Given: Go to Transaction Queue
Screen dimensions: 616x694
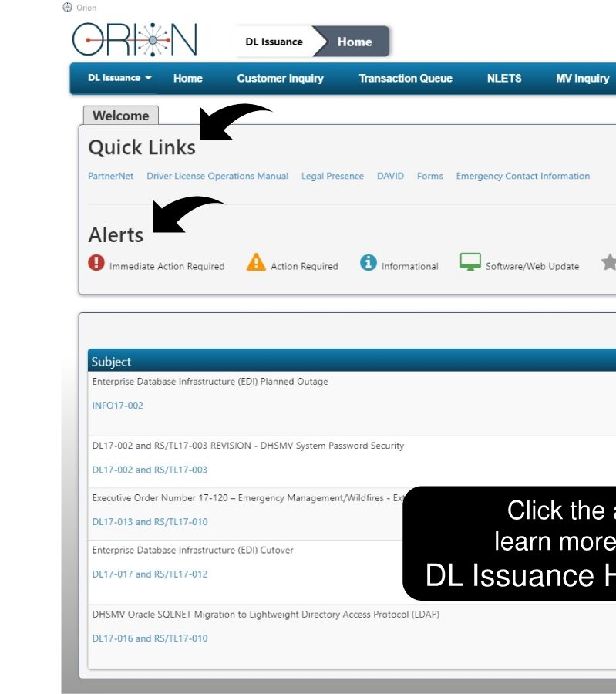Looking at the screenshot, I should coord(406,79).
